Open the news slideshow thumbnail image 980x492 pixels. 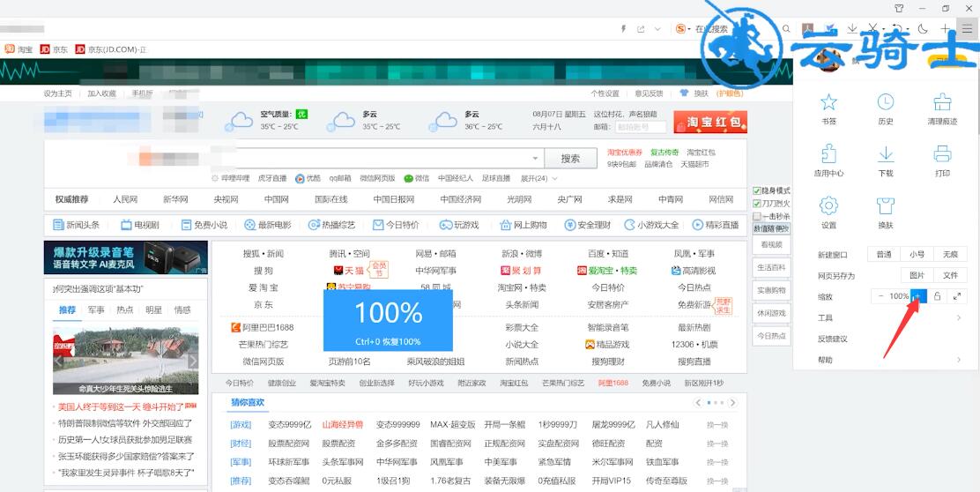125,361
